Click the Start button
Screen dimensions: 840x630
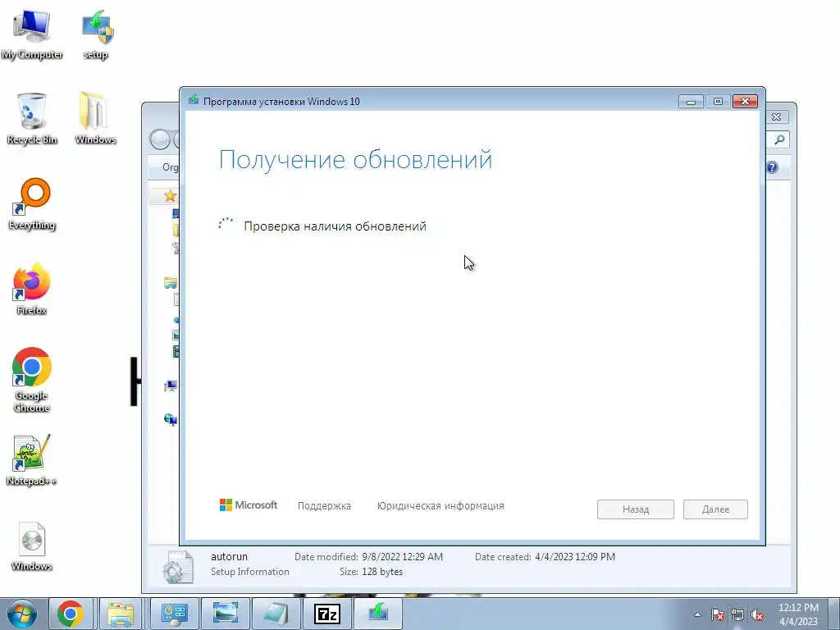[21, 614]
